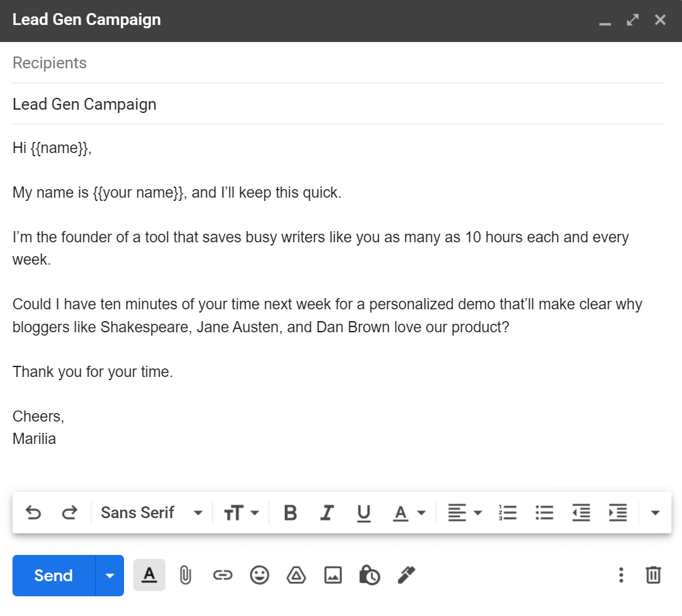Toggle underline formatting
Screen dimensions: 682x616
click(x=364, y=513)
